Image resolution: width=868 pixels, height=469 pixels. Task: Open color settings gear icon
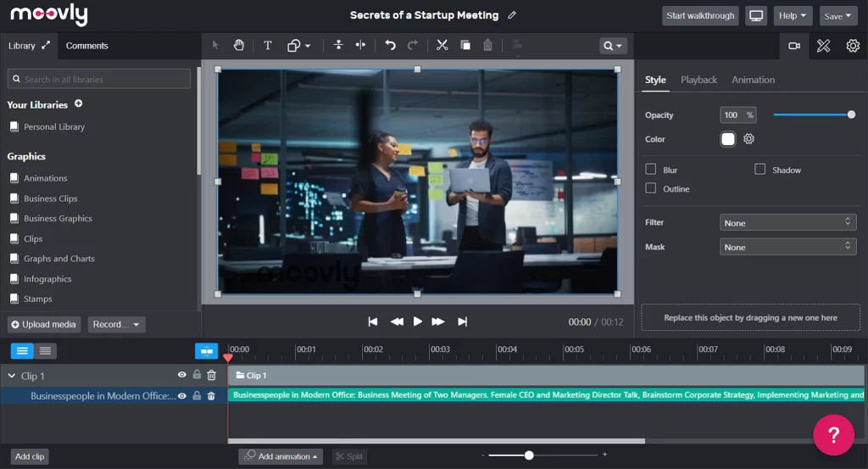click(748, 139)
